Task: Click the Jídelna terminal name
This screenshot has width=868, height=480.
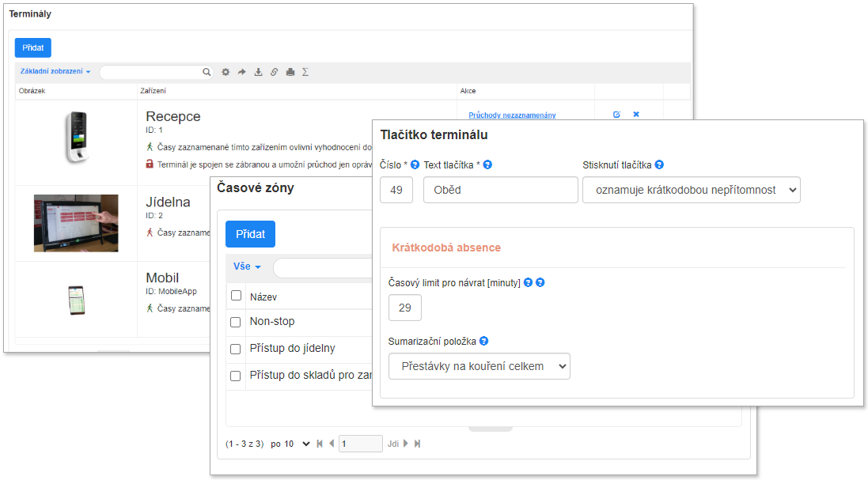Action: pos(168,202)
